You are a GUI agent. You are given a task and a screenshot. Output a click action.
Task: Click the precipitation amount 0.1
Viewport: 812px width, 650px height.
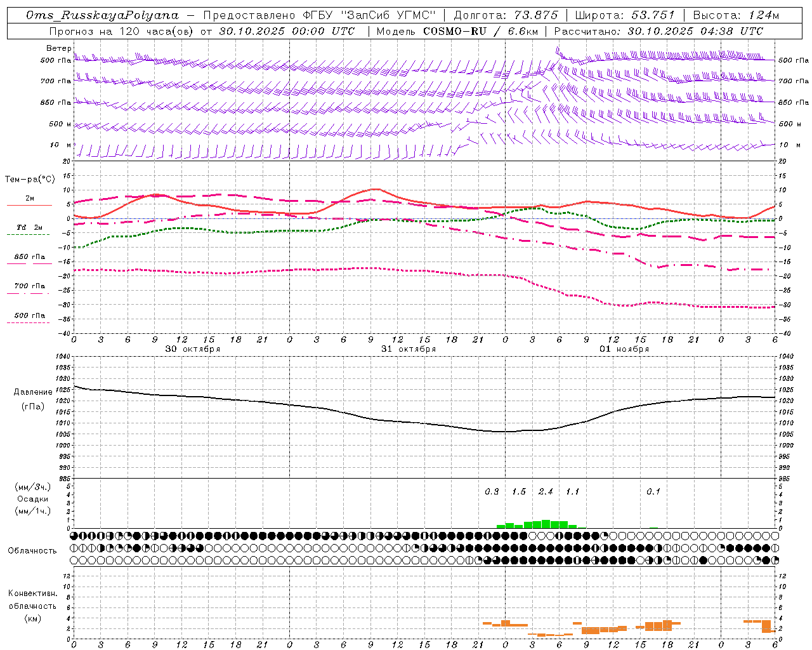[x=653, y=492]
